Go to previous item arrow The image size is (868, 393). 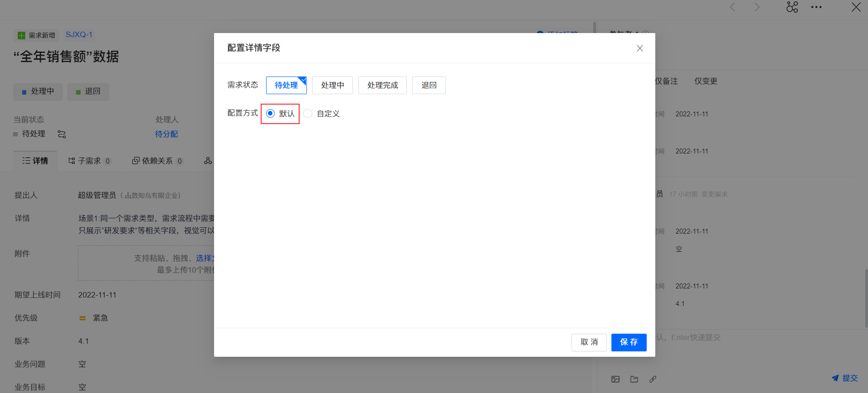coord(733,7)
